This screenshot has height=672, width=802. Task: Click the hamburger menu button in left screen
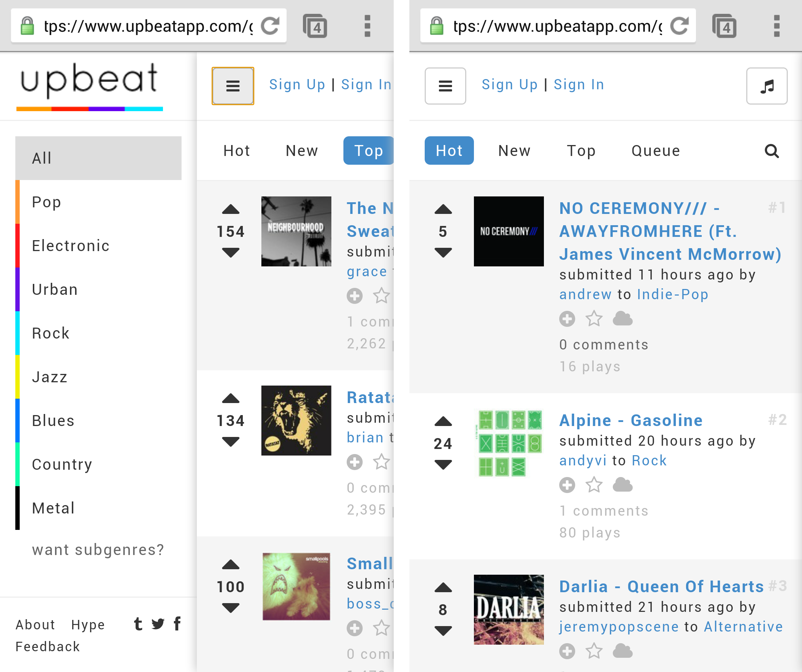(233, 86)
